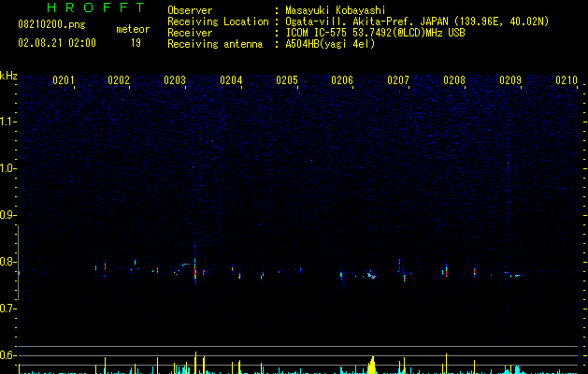
Task: Click the Receiving antenna label
Action: click(215, 44)
